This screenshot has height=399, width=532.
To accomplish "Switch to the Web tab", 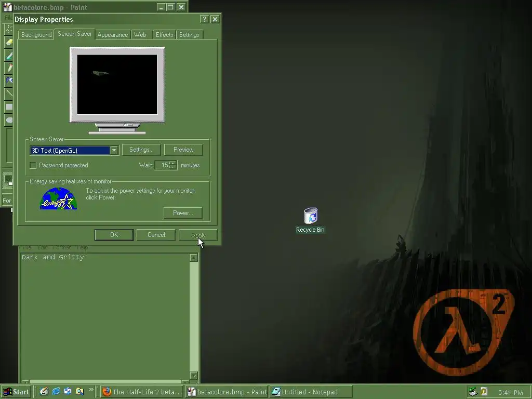I will [x=140, y=35].
